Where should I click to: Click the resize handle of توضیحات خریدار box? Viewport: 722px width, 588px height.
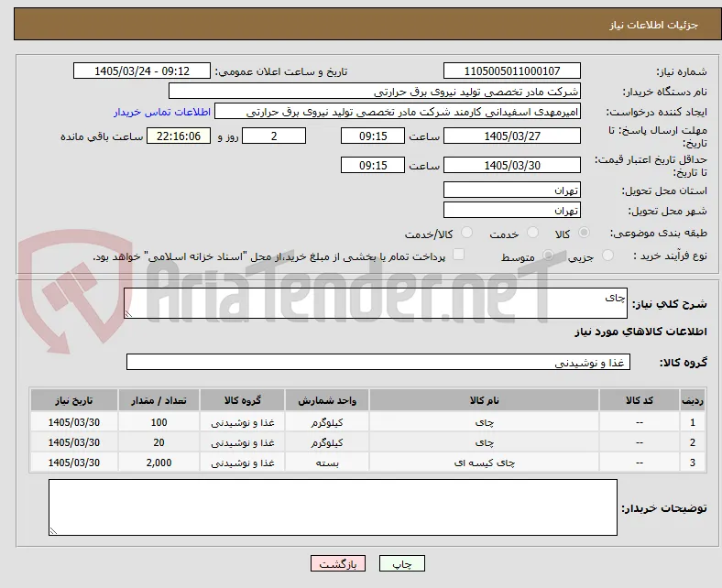tap(53, 531)
